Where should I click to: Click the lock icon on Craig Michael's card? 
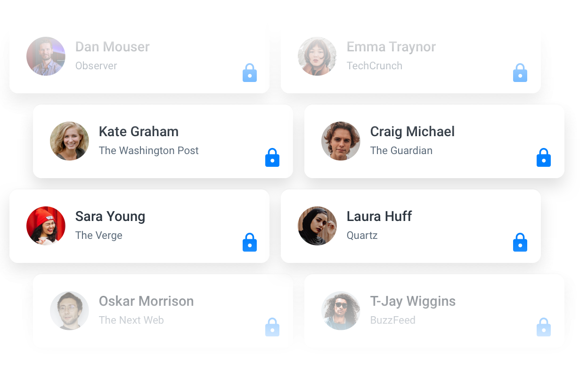pyautogui.click(x=544, y=158)
